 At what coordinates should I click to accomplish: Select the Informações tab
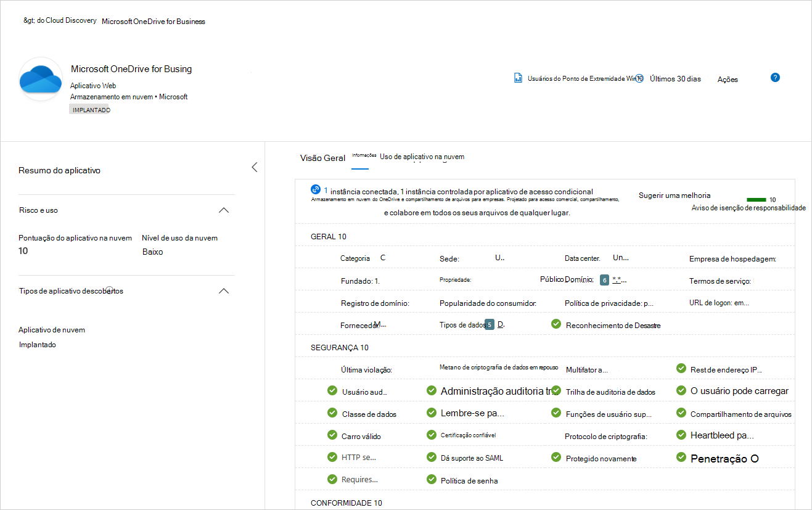(x=364, y=155)
